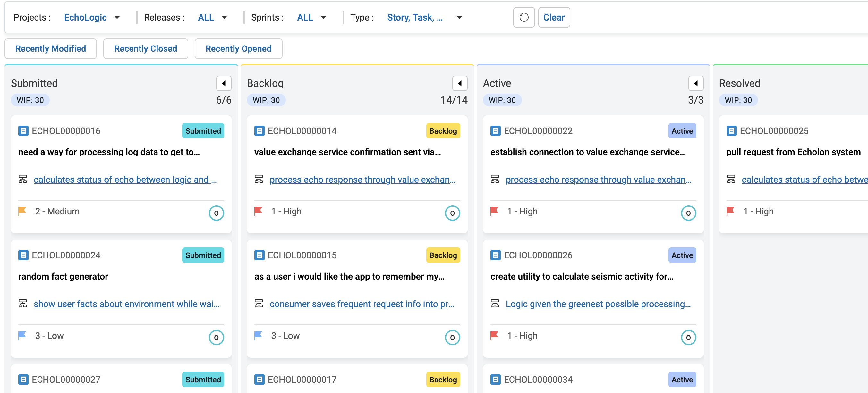This screenshot has height=393, width=868.
Task: Open link 'consumer saves frequent request info'
Action: [x=362, y=304]
